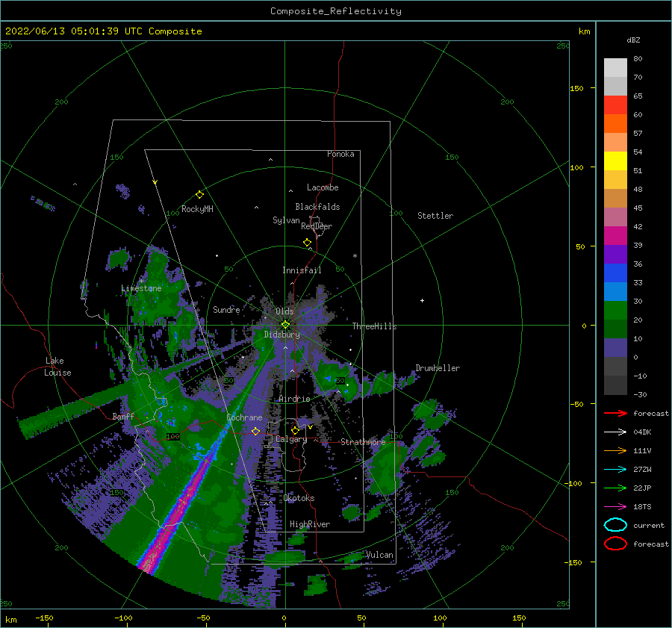
Task: Click the yellow diamond marker near RockyMH
Action: pos(199,195)
